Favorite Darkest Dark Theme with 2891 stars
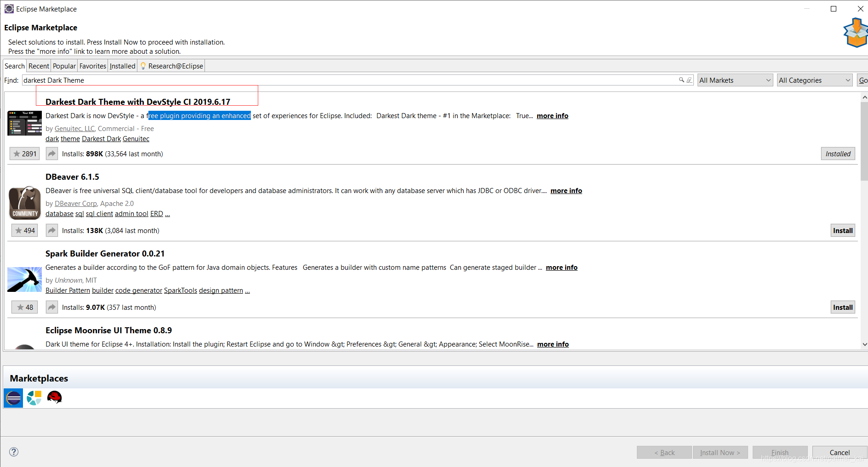The height and width of the screenshot is (467, 868). tap(25, 154)
